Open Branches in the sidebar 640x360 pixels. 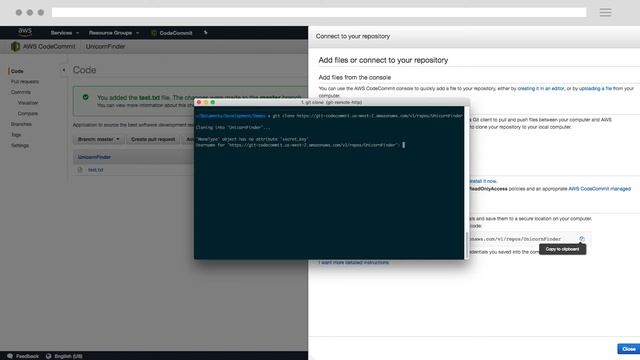21,124
